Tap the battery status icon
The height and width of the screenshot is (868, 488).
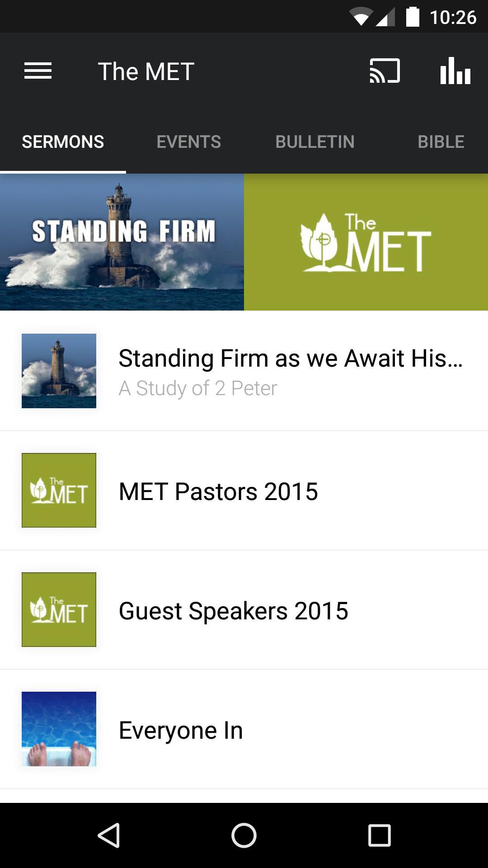(x=412, y=17)
